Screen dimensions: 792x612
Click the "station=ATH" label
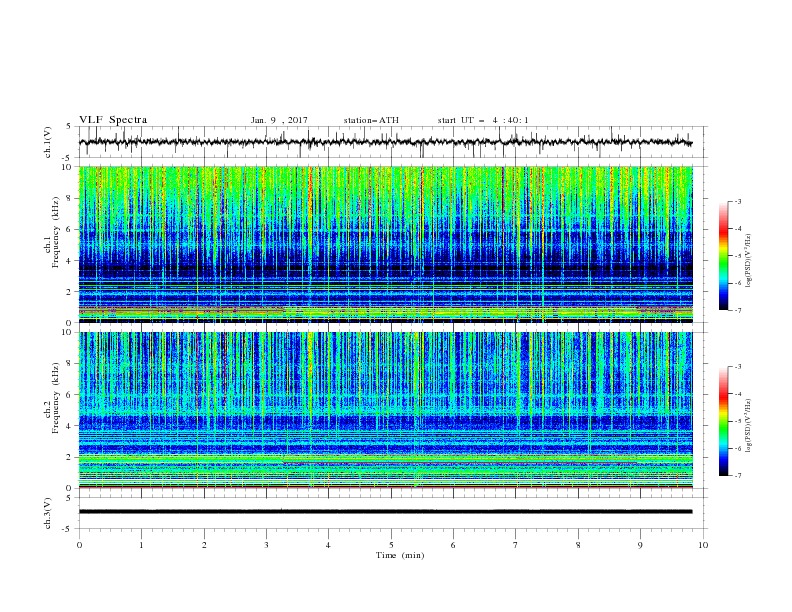(371, 120)
